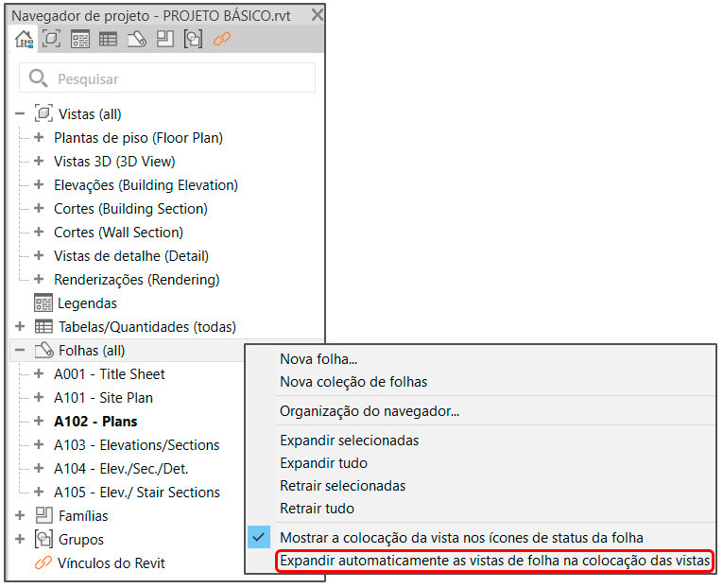
Task: Click the Groups filter icon in toolbar
Action: [x=193, y=39]
